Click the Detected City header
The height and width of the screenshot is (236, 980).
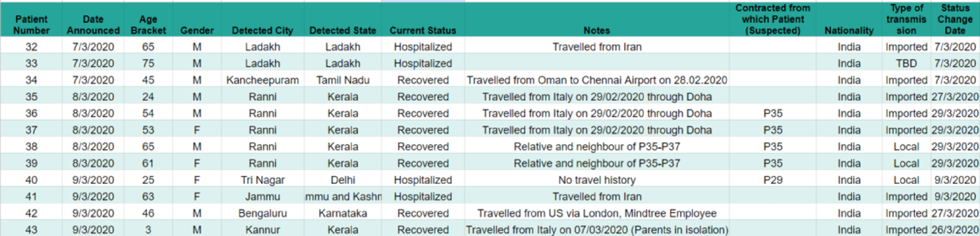pyautogui.click(x=263, y=30)
